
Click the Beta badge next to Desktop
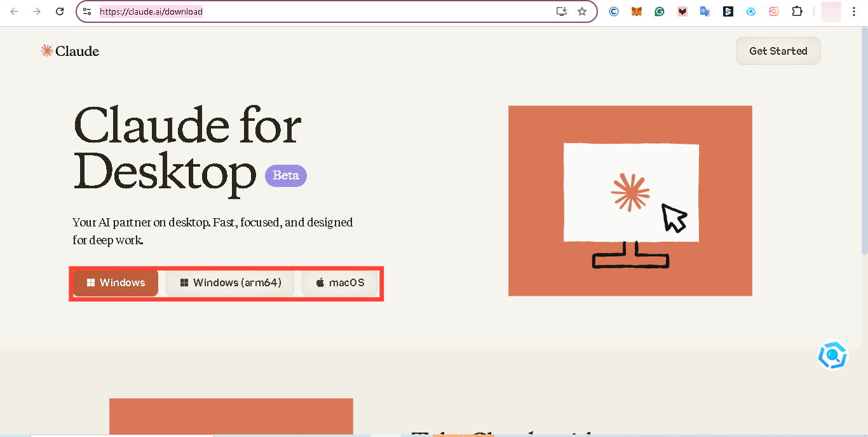(x=285, y=176)
